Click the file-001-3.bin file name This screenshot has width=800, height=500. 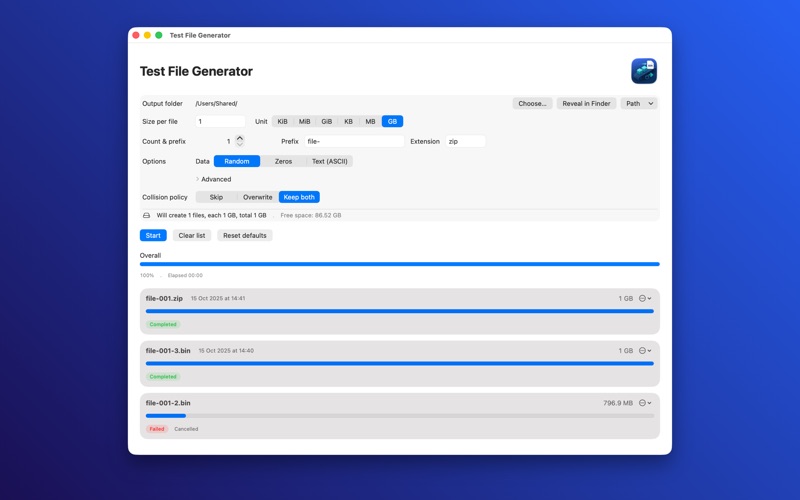tap(168, 351)
